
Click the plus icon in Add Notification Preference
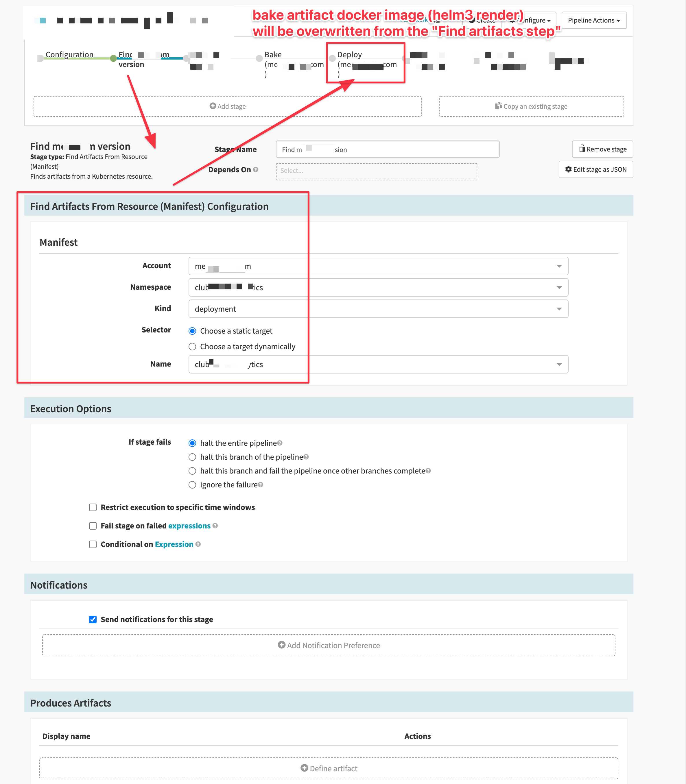[281, 645]
